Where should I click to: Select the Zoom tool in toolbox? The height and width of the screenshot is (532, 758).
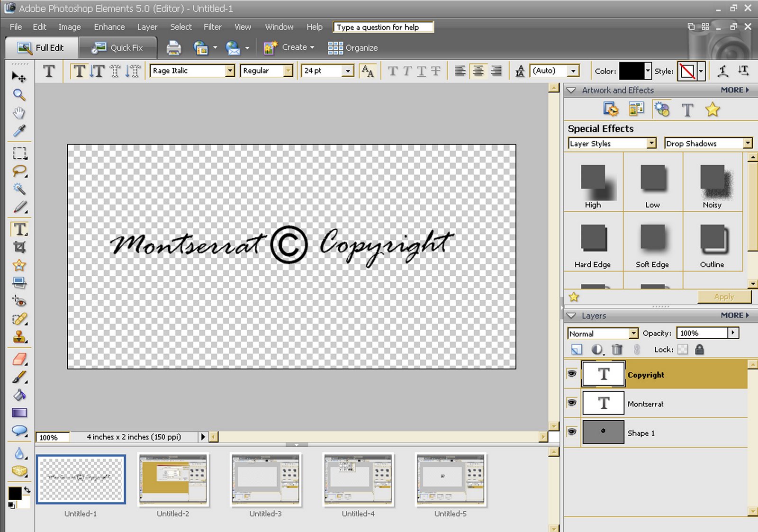19,95
